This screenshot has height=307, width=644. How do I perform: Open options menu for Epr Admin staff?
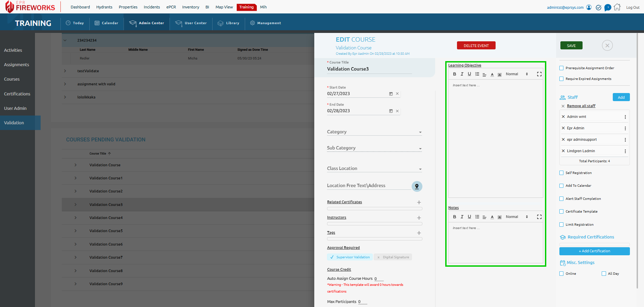click(x=625, y=128)
